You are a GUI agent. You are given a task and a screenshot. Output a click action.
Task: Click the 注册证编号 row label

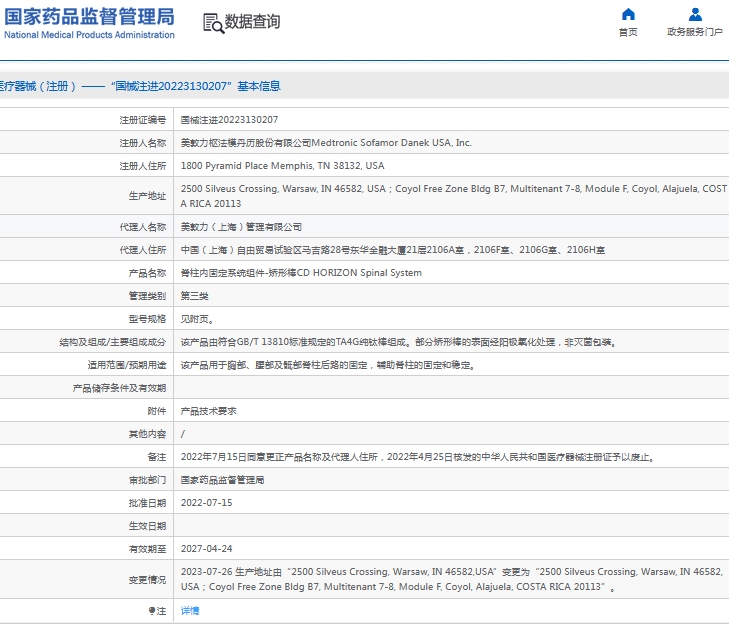[143, 120]
